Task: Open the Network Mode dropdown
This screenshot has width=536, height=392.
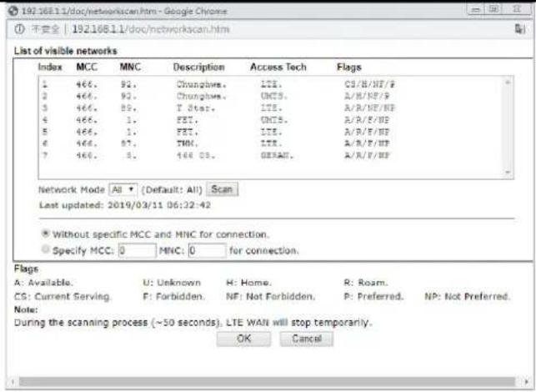Action: [123, 189]
